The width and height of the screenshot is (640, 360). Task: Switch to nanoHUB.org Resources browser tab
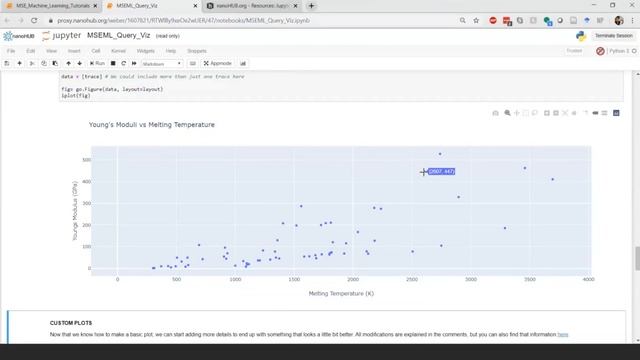(252, 6)
